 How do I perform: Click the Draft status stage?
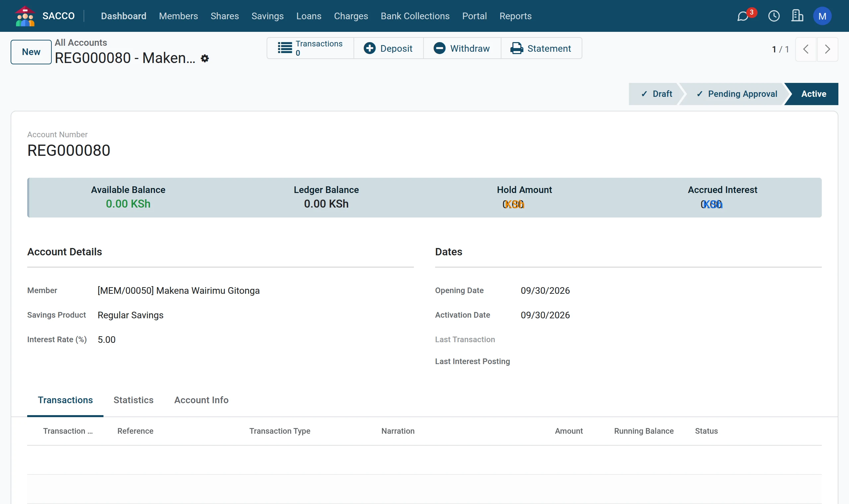click(656, 94)
